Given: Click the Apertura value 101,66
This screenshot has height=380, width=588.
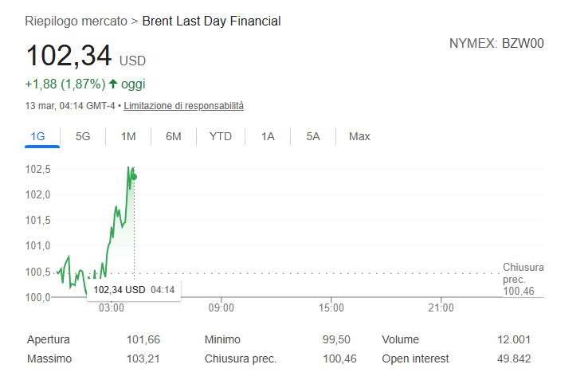Looking at the screenshot, I should point(143,339).
